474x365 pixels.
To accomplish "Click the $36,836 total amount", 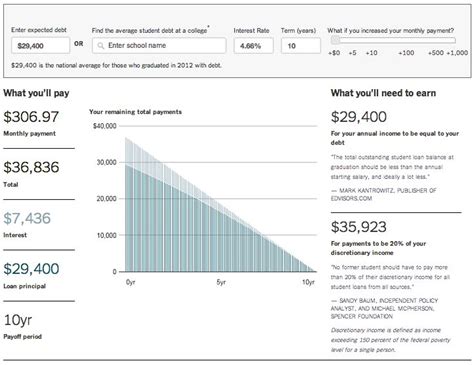I will tap(31, 167).
